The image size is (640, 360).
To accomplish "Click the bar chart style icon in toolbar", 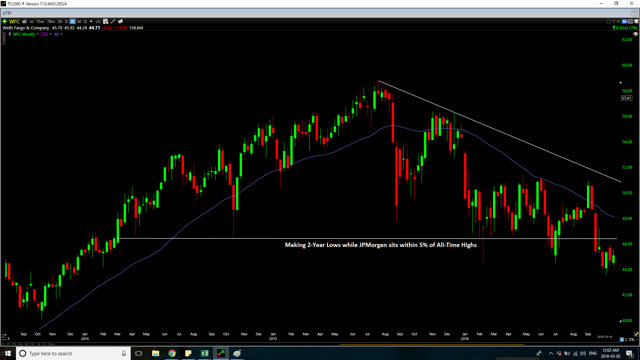I will [x=98, y=21].
